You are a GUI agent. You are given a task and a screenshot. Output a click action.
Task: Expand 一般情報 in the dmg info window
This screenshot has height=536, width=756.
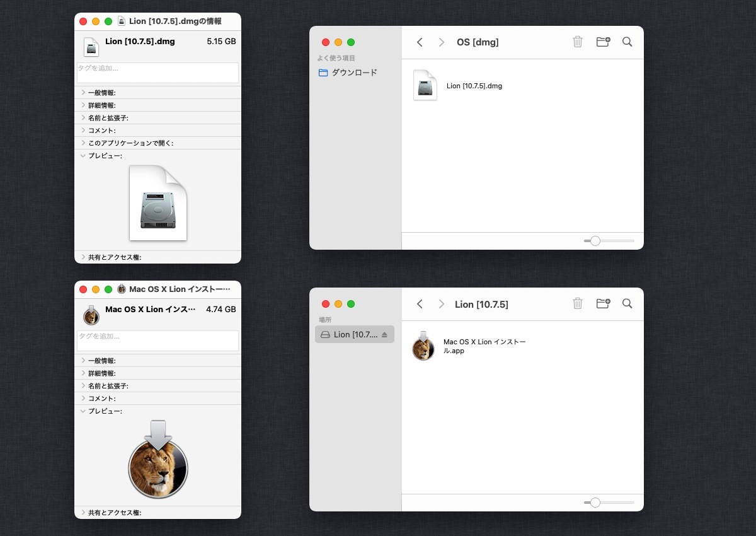(83, 93)
